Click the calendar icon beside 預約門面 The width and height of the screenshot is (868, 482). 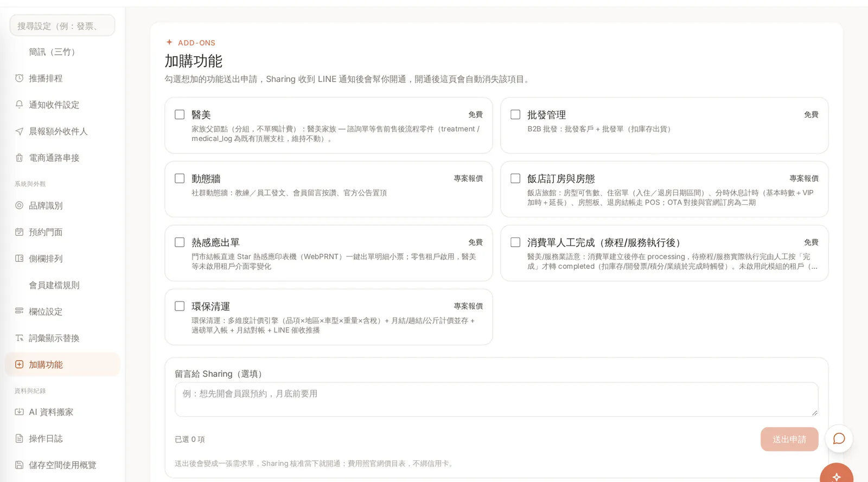[19, 232]
